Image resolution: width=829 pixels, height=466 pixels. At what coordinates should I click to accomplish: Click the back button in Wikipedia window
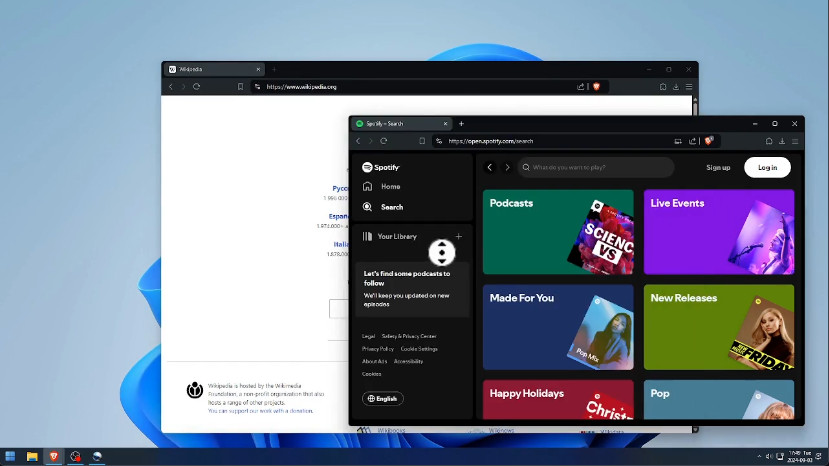[171, 87]
